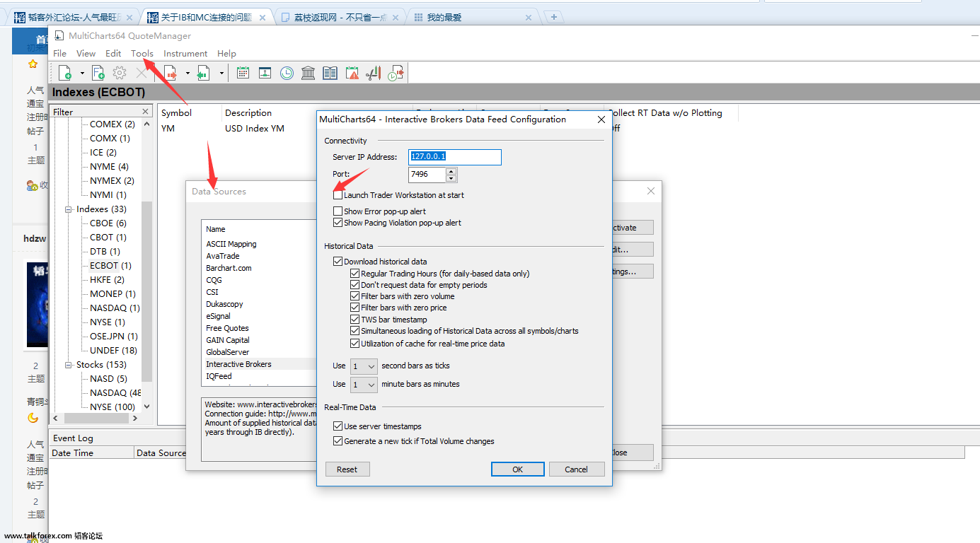Image resolution: width=980 pixels, height=543 pixels.
Task: Open the second bars as ticks dropdown
Action: pos(364,366)
